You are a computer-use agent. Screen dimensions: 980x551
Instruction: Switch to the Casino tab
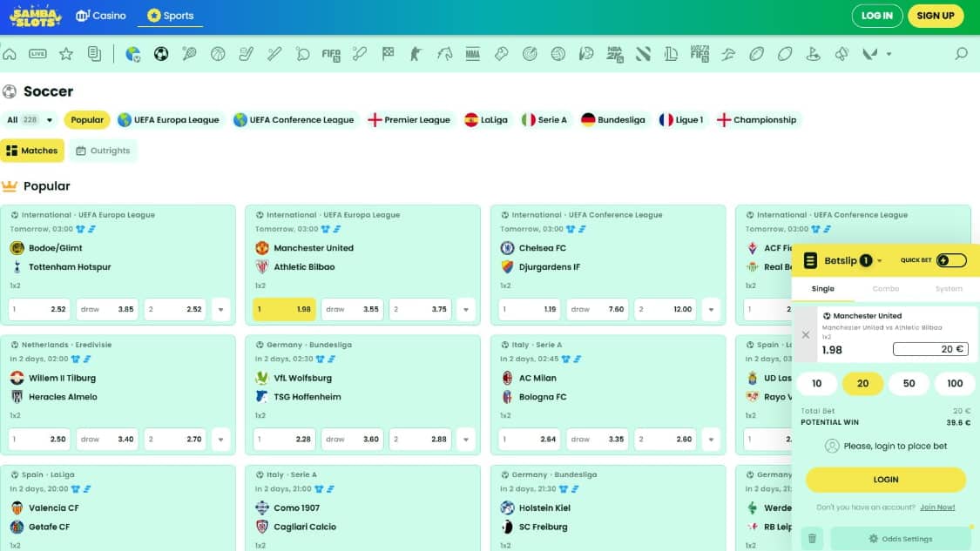pos(101,16)
